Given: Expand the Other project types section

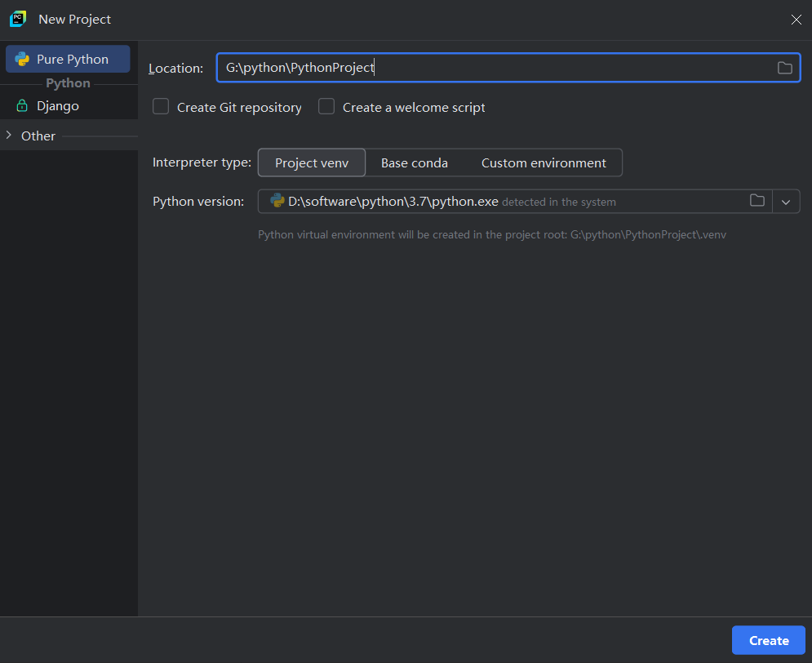Looking at the screenshot, I should (x=9, y=136).
